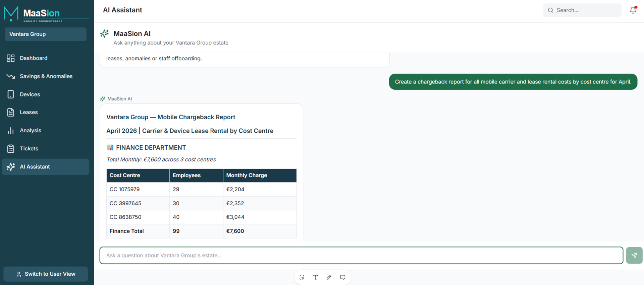Select cell CC 1075979
The width and height of the screenshot is (644, 285).
click(138, 189)
